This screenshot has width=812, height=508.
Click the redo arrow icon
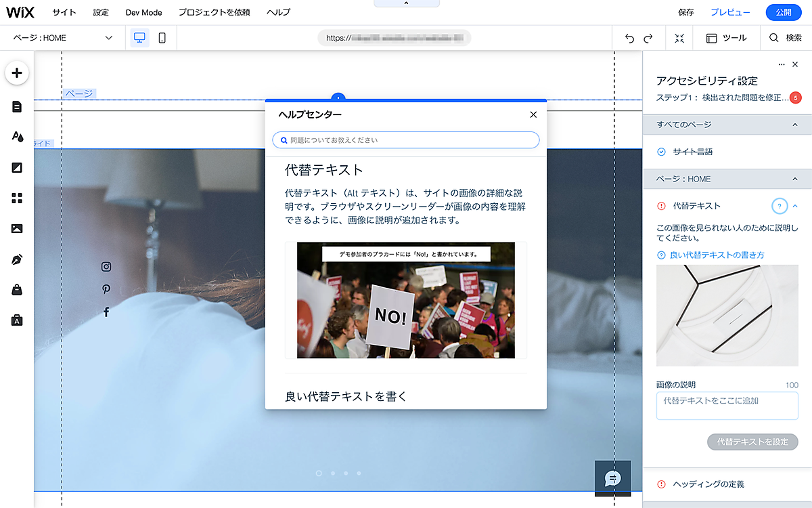coord(648,39)
